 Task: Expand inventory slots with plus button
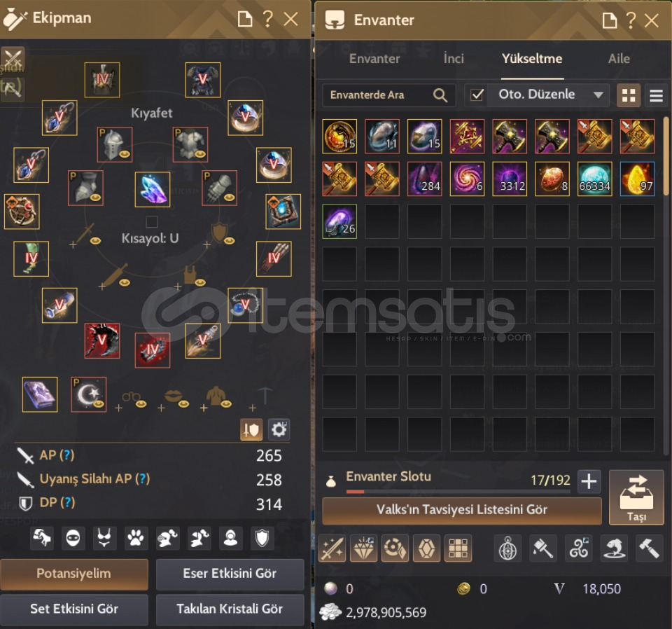click(589, 481)
